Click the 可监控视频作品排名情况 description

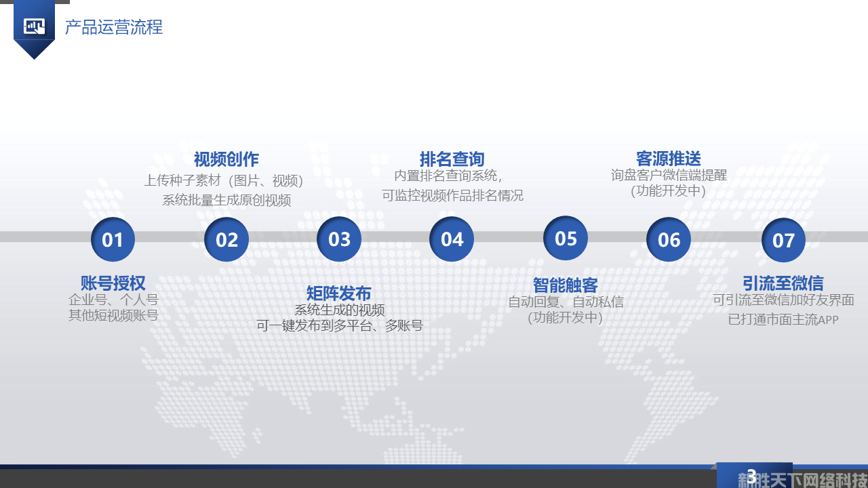point(452,195)
